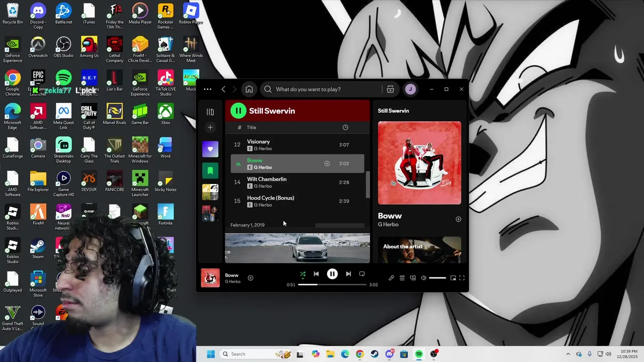
Task: Select Battle.net desktop shortcut
Action: pyautogui.click(x=63, y=14)
